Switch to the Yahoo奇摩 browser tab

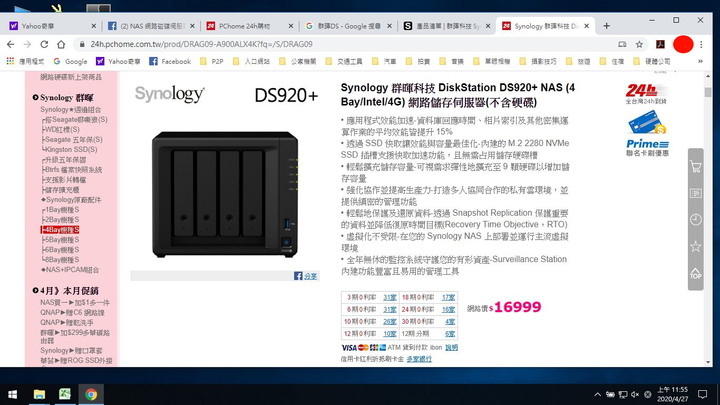(52, 26)
